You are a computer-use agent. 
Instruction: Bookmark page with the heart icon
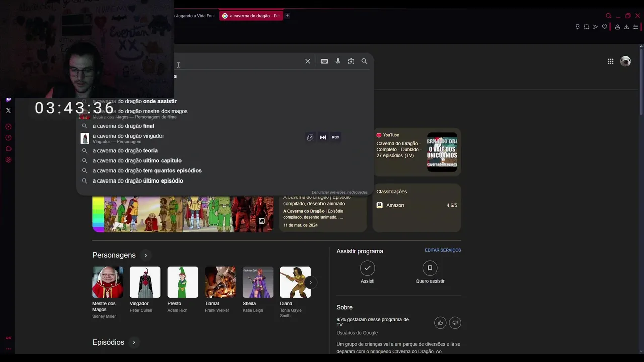(x=604, y=27)
